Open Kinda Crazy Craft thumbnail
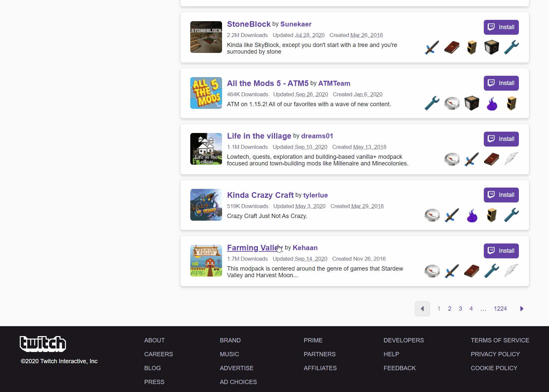This screenshot has width=549, height=392. (x=206, y=205)
